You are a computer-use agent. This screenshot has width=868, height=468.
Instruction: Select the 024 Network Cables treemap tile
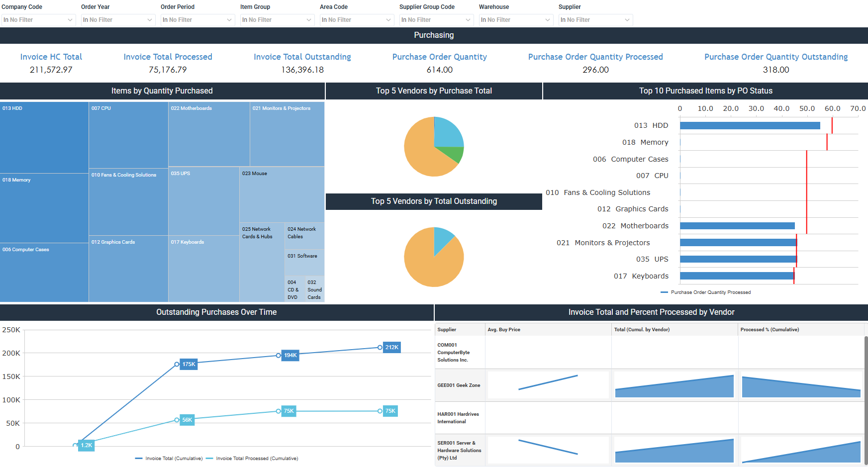pos(304,236)
